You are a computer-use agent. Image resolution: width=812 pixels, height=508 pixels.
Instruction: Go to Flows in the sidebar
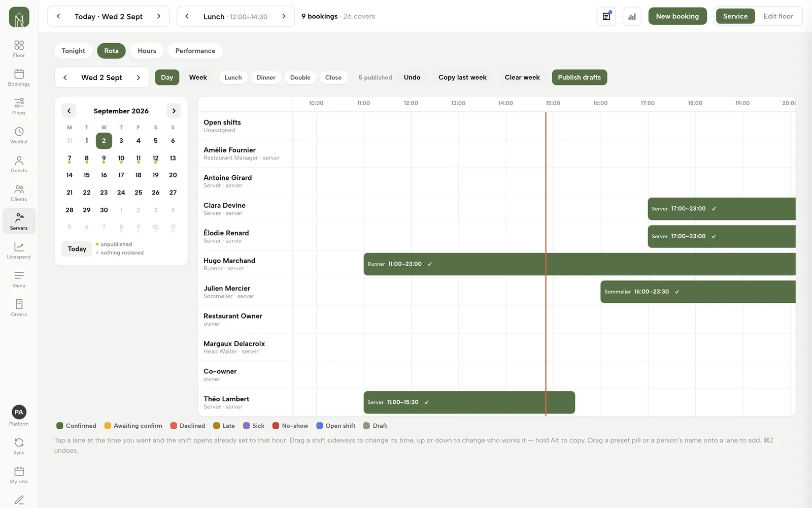tap(19, 107)
